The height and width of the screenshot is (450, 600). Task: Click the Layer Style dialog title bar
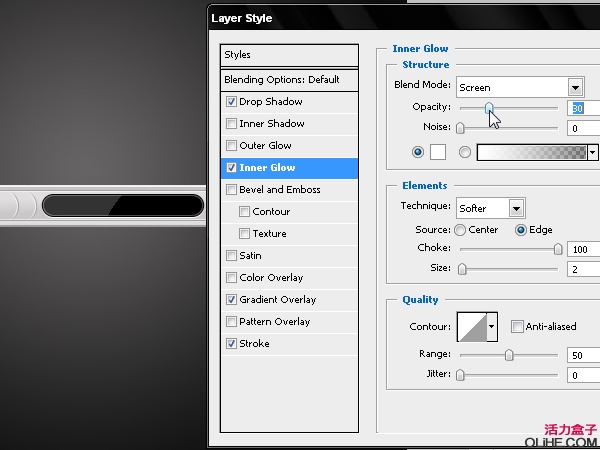point(404,18)
